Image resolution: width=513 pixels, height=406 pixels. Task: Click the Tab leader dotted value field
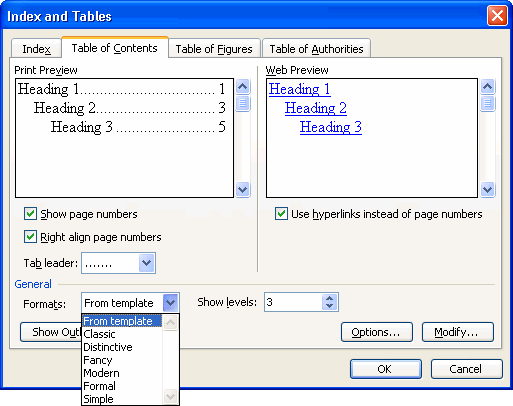110,263
